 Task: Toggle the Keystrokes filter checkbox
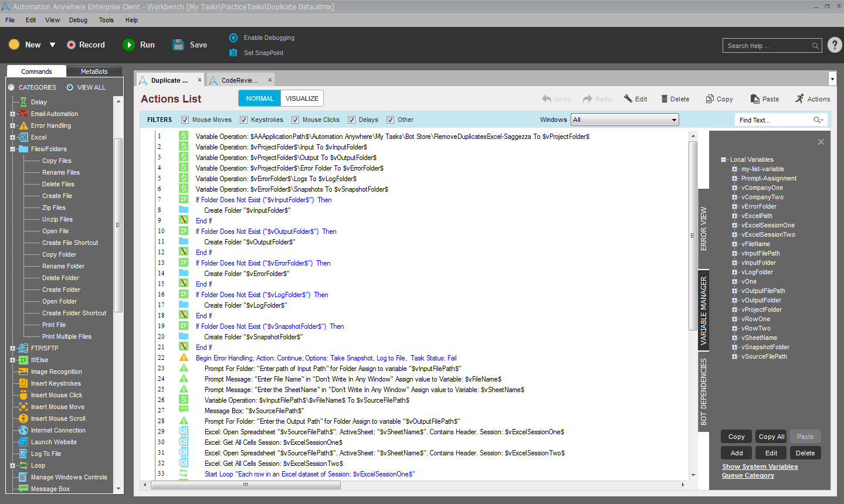click(x=243, y=120)
